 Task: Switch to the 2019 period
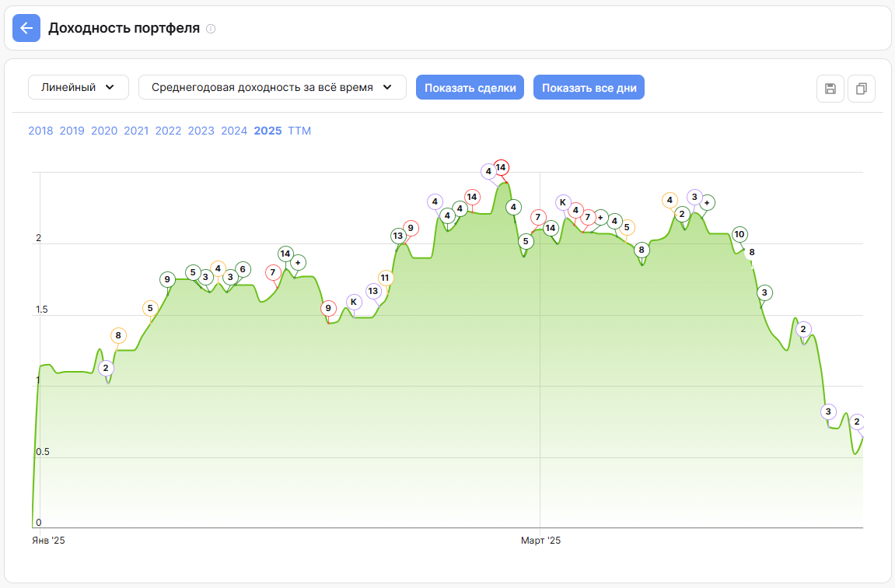pos(72,131)
